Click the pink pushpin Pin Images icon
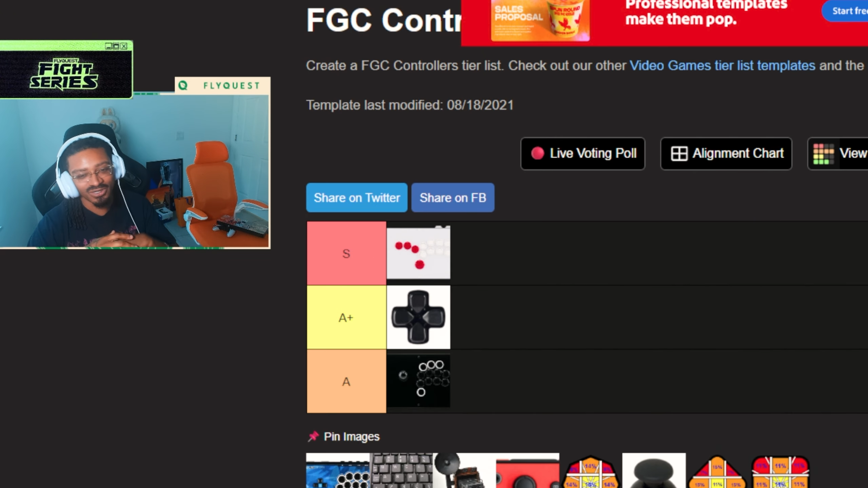Image resolution: width=868 pixels, height=488 pixels. pyautogui.click(x=313, y=436)
